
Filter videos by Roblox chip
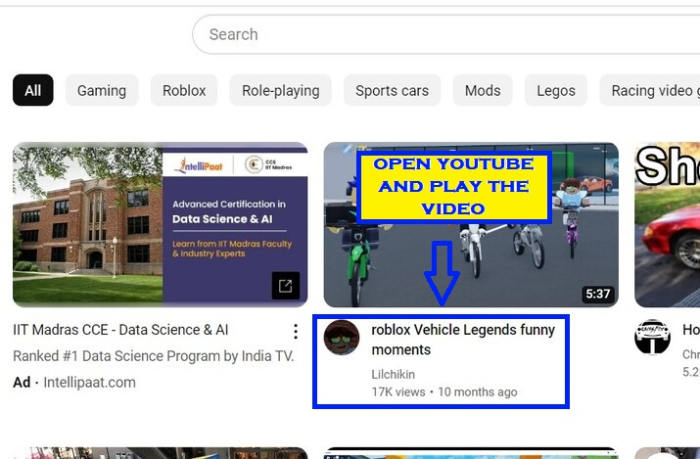tap(184, 90)
